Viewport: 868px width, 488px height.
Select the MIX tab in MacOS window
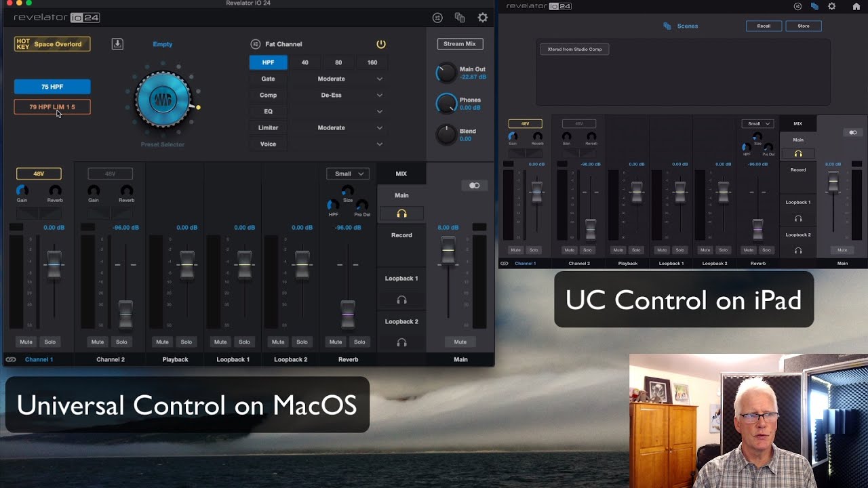coord(401,174)
